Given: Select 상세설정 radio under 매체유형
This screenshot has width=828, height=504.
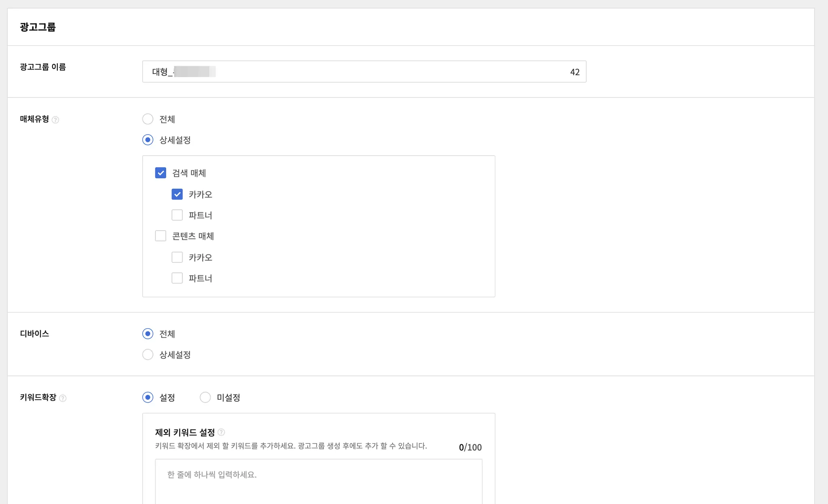Looking at the screenshot, I should tap(148, 140).
